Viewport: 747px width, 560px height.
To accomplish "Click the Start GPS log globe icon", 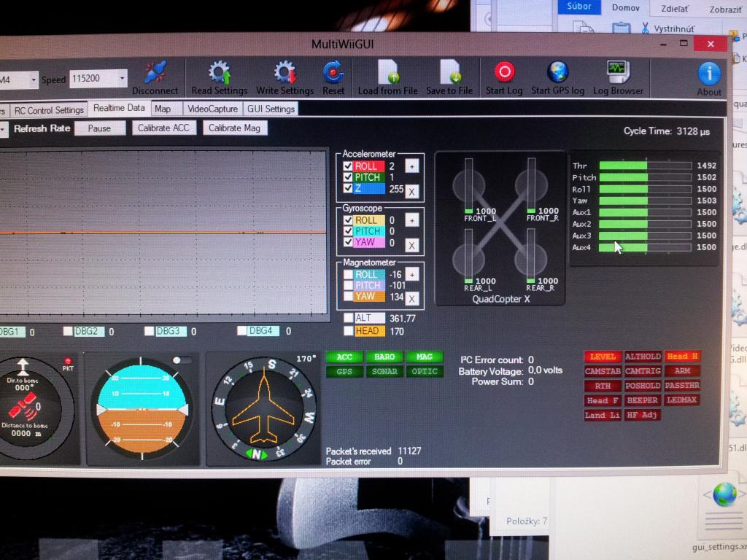I will 557,71.
